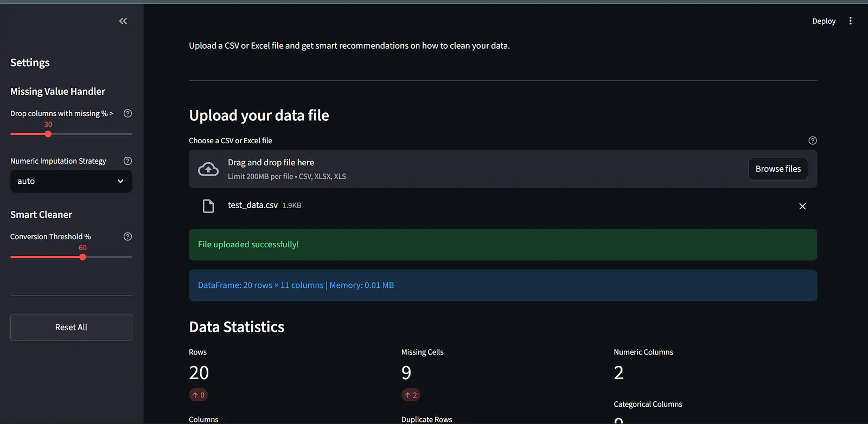Click the drag and drop file area
The image size is (868, 424).
pos(467,169)
